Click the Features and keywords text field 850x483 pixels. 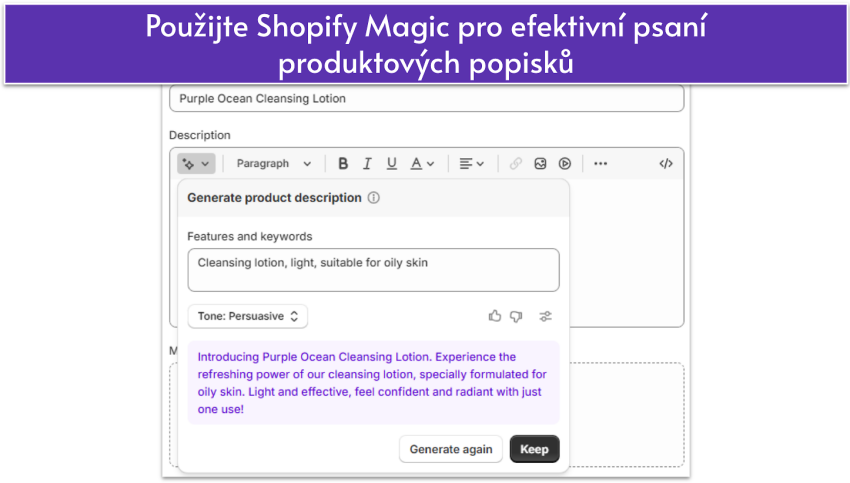tap(374, 270)
